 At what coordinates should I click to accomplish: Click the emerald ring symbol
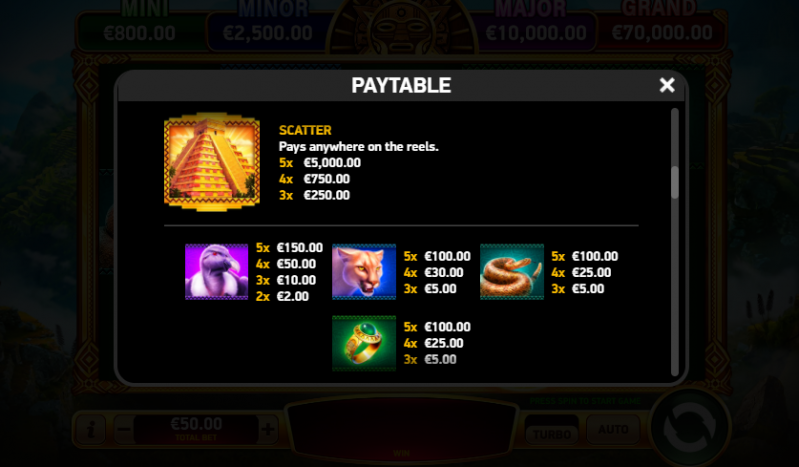coord(364,343)
